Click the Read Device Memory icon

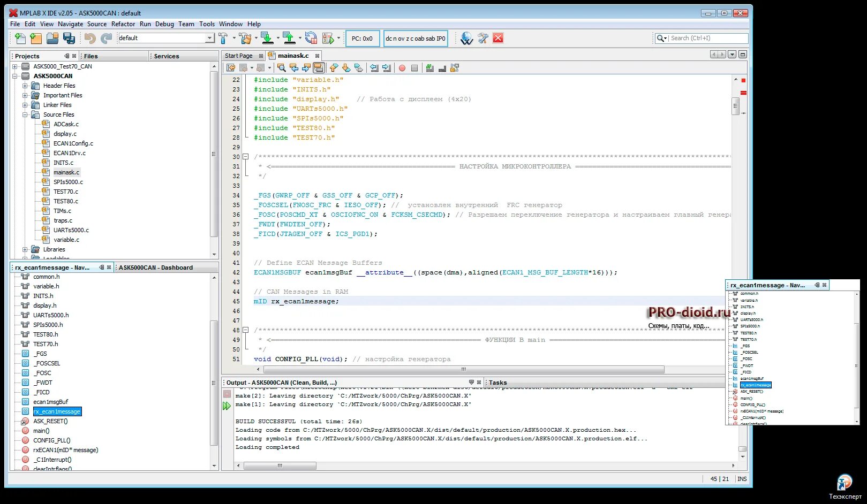click(x=289, y=38)
